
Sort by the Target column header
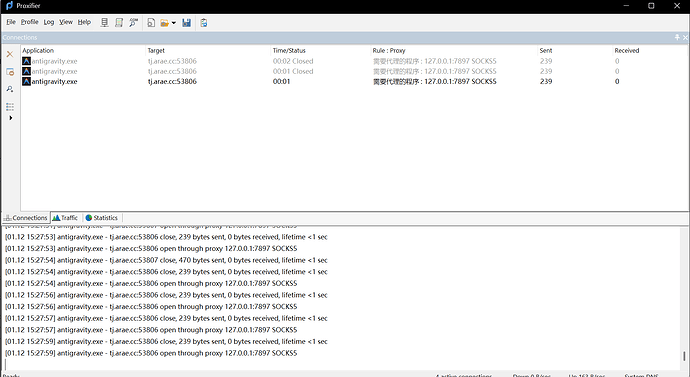point(208,51)
